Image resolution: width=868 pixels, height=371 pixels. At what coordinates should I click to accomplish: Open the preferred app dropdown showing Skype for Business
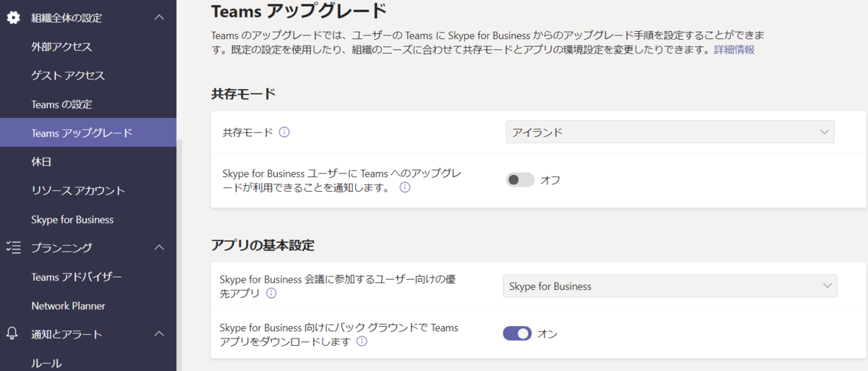[x=670, y=286]
